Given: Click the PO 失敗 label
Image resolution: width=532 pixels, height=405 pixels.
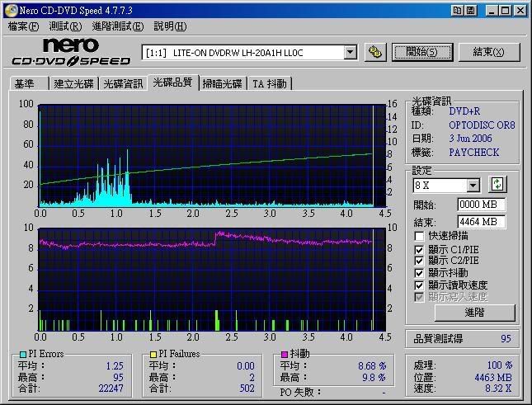Looking at the screenshot, I should point(300,393).
